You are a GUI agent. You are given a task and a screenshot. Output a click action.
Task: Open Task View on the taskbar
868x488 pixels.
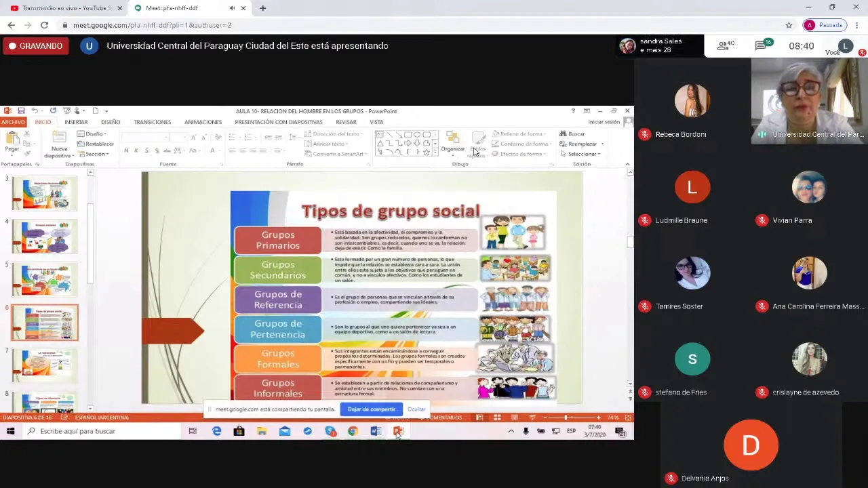pos(193,431)
